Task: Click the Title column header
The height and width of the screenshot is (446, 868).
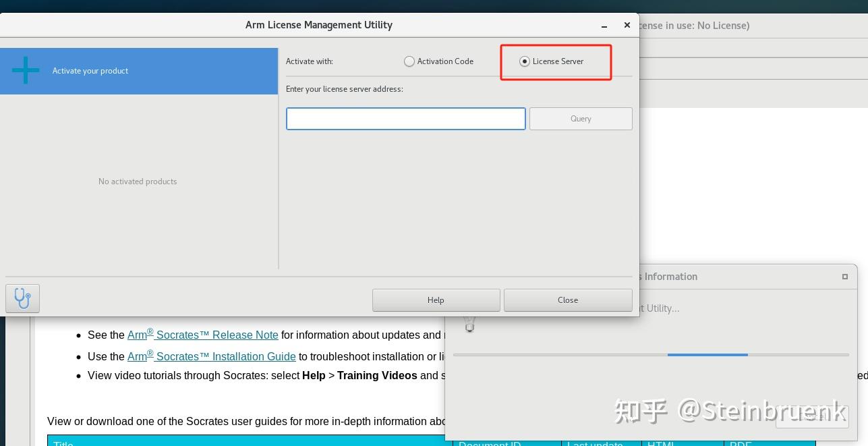Action: click(x=63, y=443)
